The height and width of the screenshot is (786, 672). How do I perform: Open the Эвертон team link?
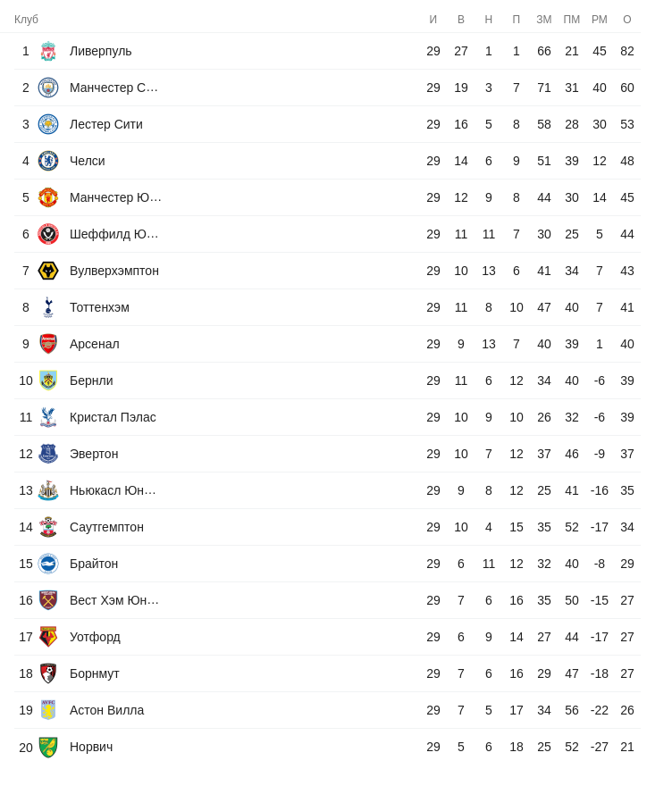[94, 454]
